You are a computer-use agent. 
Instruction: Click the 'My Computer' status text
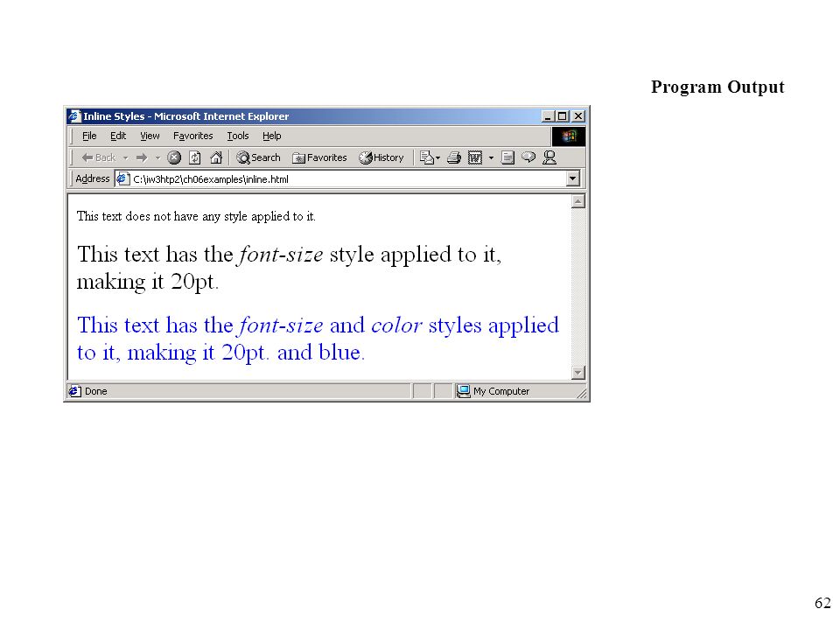coord(501,392)
